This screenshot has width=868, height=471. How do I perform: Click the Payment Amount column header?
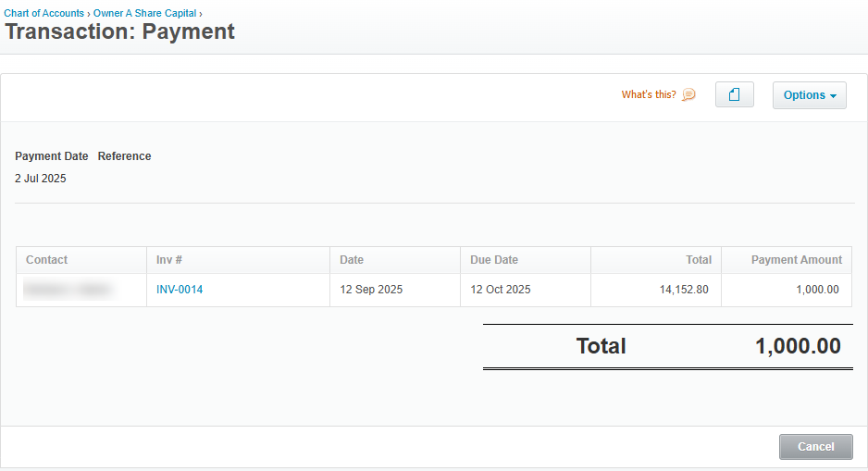click(x=796, y=260)
